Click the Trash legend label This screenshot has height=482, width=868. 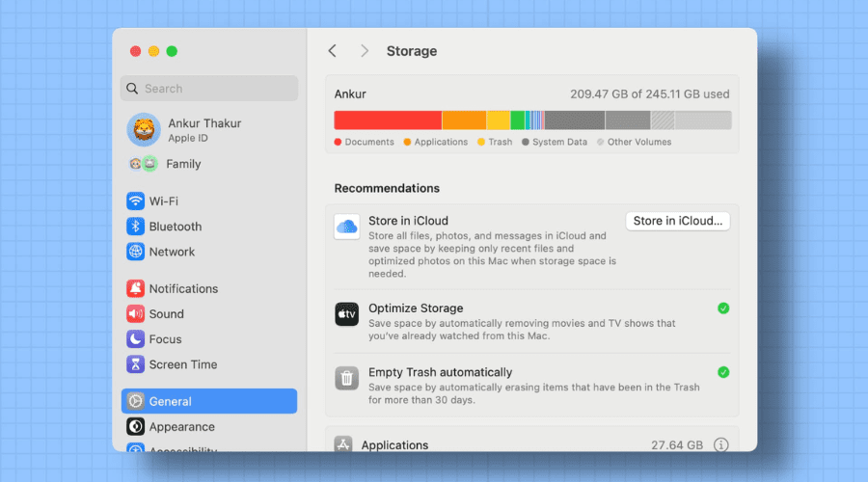(500, 143)
